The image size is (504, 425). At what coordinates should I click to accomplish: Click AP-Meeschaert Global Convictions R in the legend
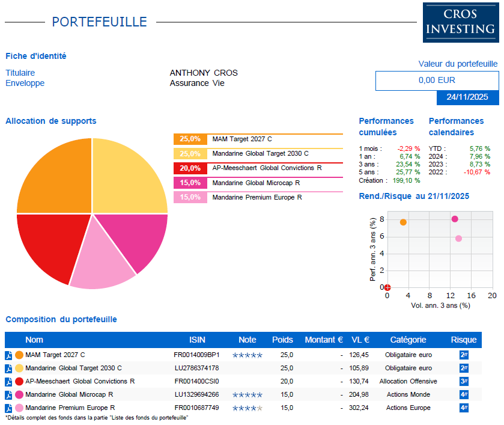267,168
